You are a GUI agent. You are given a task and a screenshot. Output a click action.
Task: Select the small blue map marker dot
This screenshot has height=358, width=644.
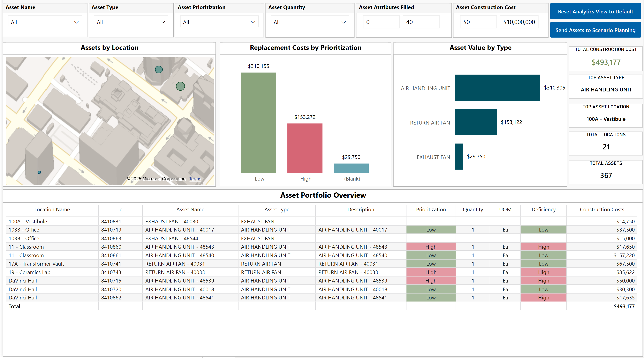(x=39, y=172)
